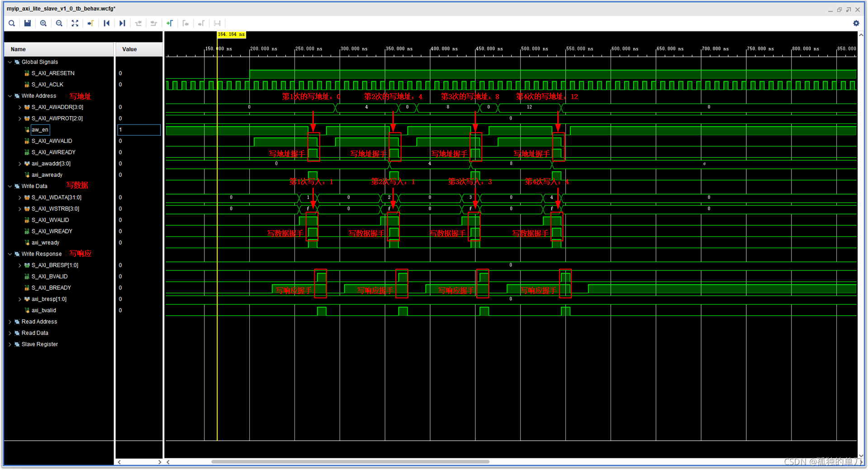Viewport: 868px width, 470px height.
Task: Click waveform scrollbar left arrow
Action: [x=168, y=462]
